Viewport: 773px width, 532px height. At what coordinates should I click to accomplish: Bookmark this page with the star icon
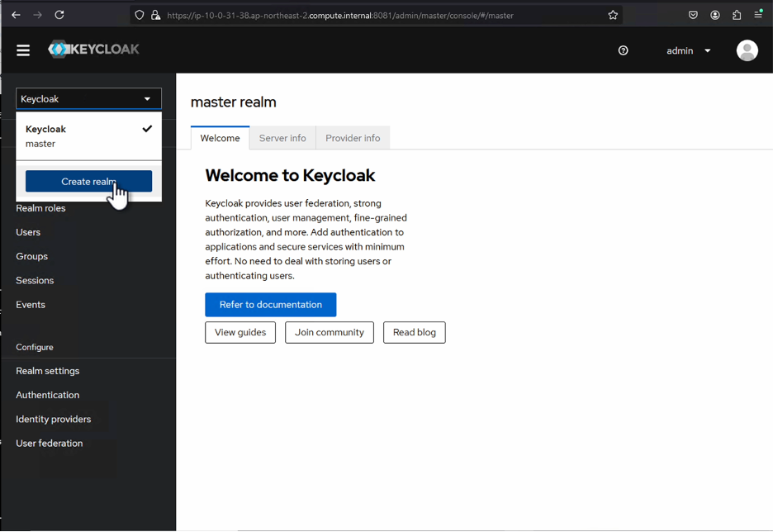pos(613,16)
